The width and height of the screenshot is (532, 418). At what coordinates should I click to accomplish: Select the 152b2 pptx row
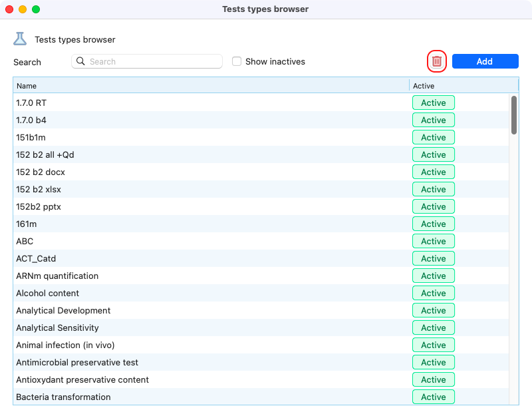click(x=261, y=207)
